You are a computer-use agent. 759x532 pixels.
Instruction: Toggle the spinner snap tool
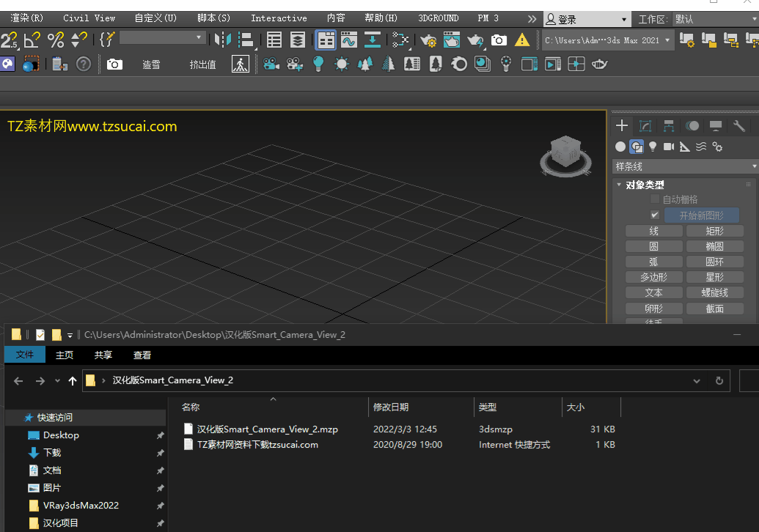79,40
